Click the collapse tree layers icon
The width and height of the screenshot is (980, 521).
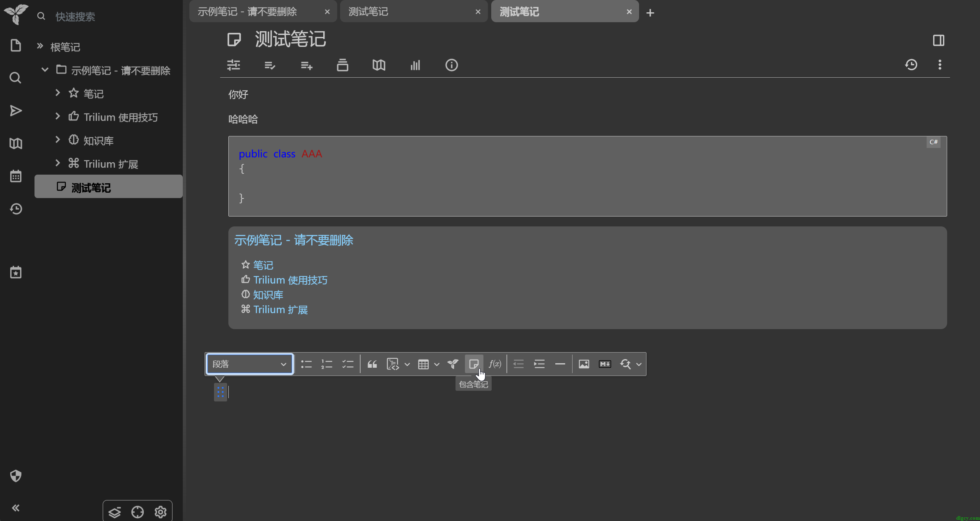tap(115, 512)
